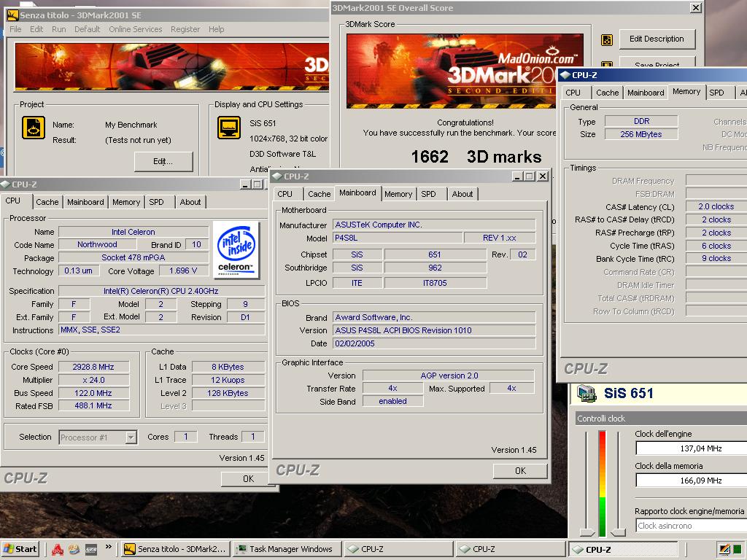
Task: Click the Core Speed 2928.8 MHz field
Action: [93, 367]
